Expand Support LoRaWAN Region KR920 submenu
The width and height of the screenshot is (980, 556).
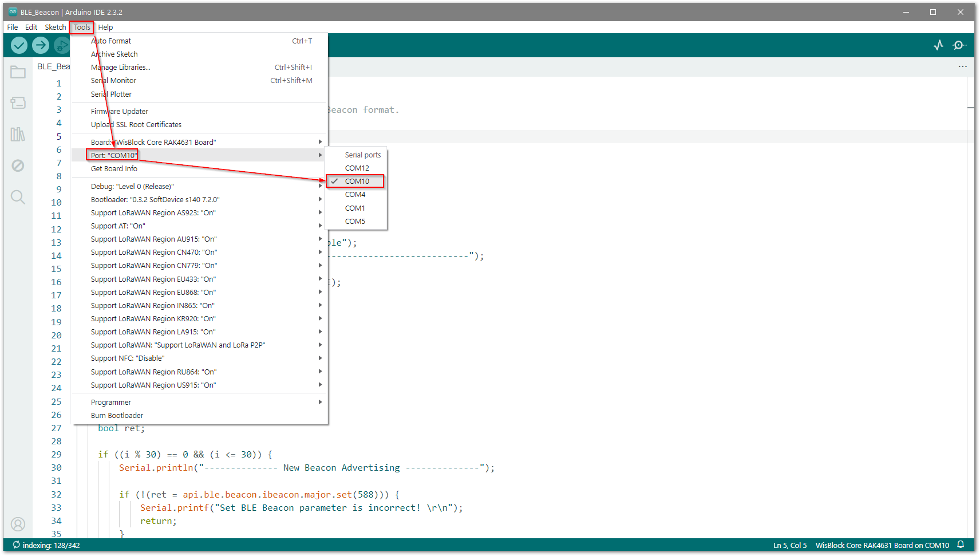click(x=199, y=318)
